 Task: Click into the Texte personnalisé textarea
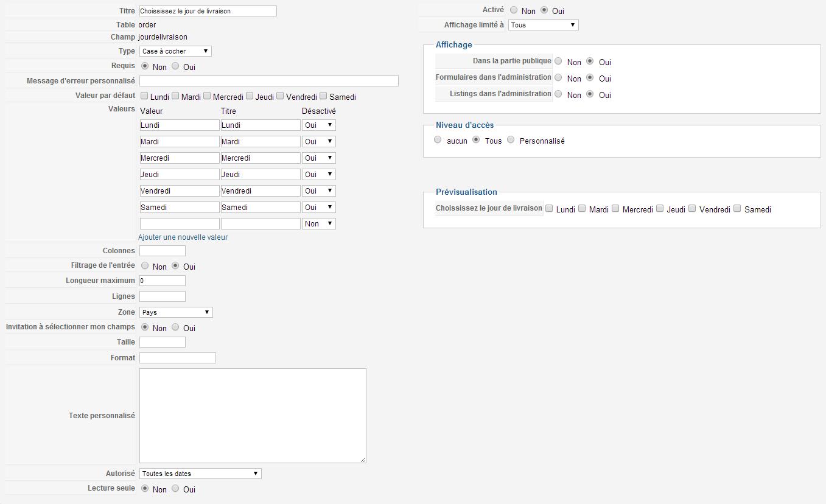253,415
